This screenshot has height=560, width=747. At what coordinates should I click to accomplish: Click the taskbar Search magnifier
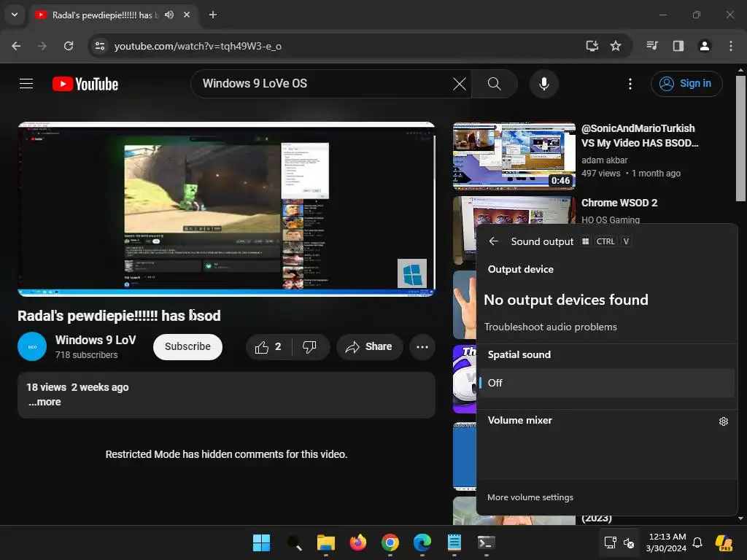(x=294, y=542)
